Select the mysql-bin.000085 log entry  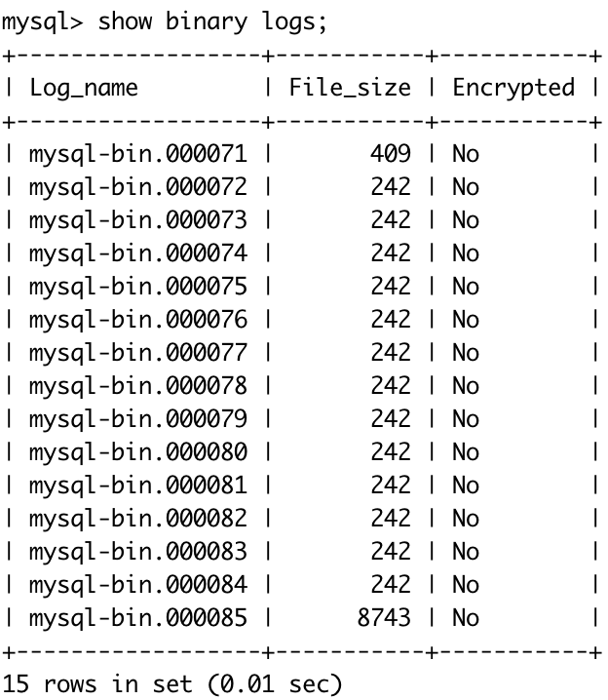point(137,618)
